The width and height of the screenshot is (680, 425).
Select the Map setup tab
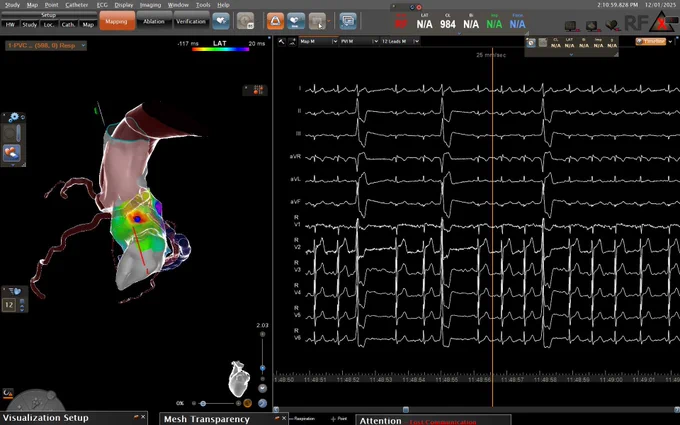88,25
